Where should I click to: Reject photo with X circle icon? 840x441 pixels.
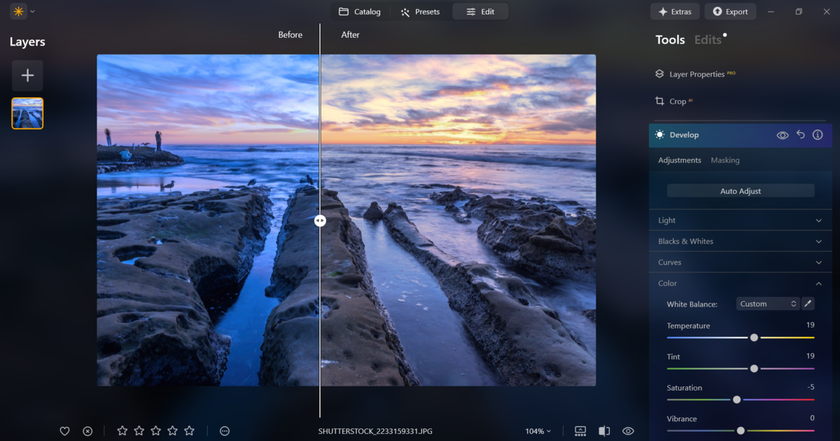pyautogui.click(x=88, y=431)
